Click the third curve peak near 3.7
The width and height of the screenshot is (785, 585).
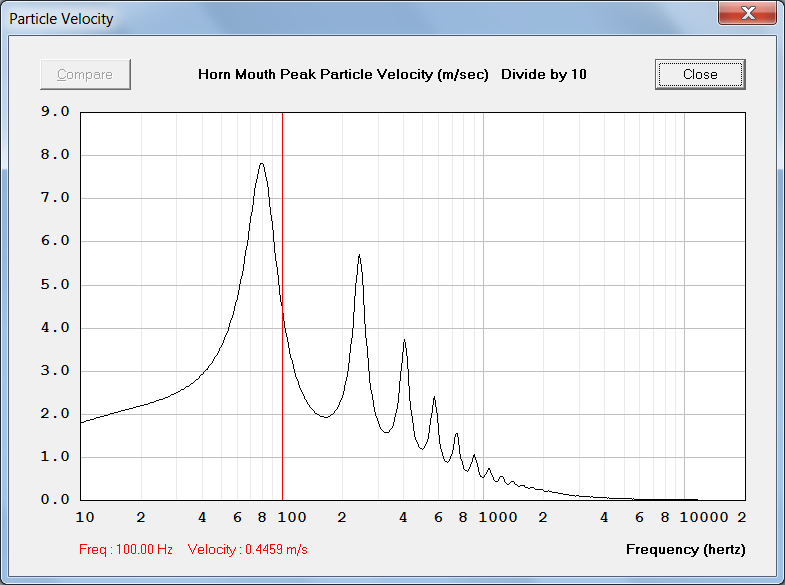click(404, 341)
